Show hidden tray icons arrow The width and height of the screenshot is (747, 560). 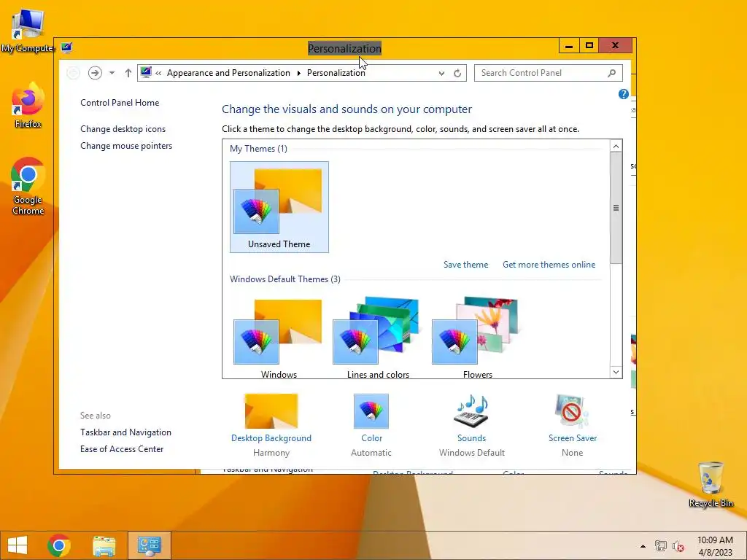click(x=643, y=546)
